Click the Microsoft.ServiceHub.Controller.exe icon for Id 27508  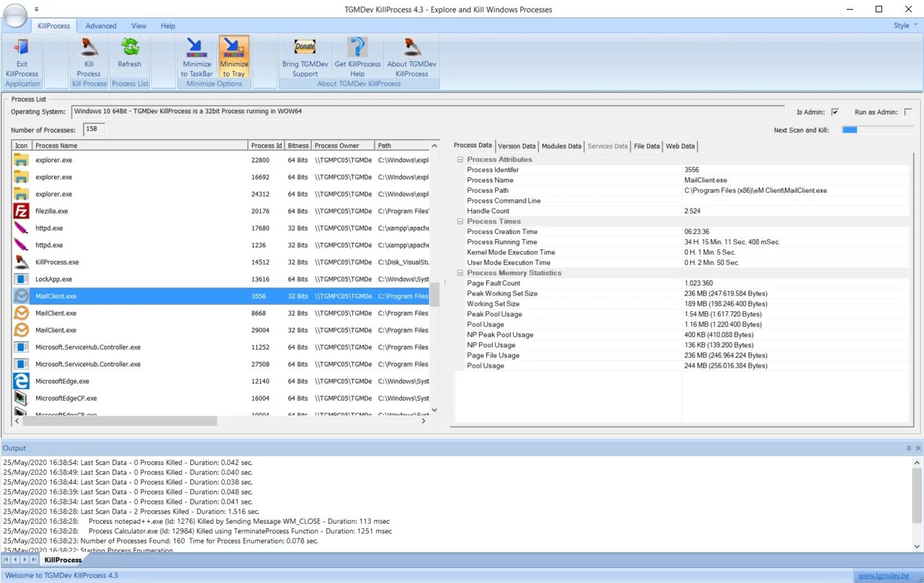tap(21, 364)
